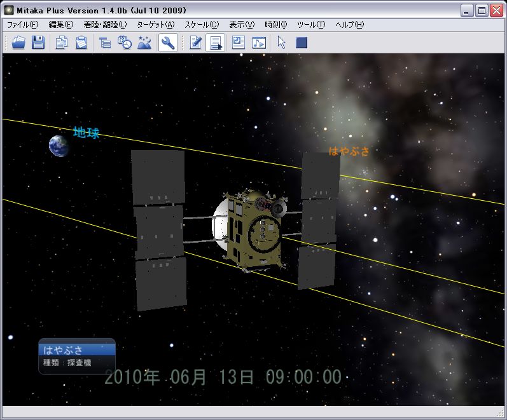Open the ツール(T) menu
507x420 pixels.
click(311, 25)
